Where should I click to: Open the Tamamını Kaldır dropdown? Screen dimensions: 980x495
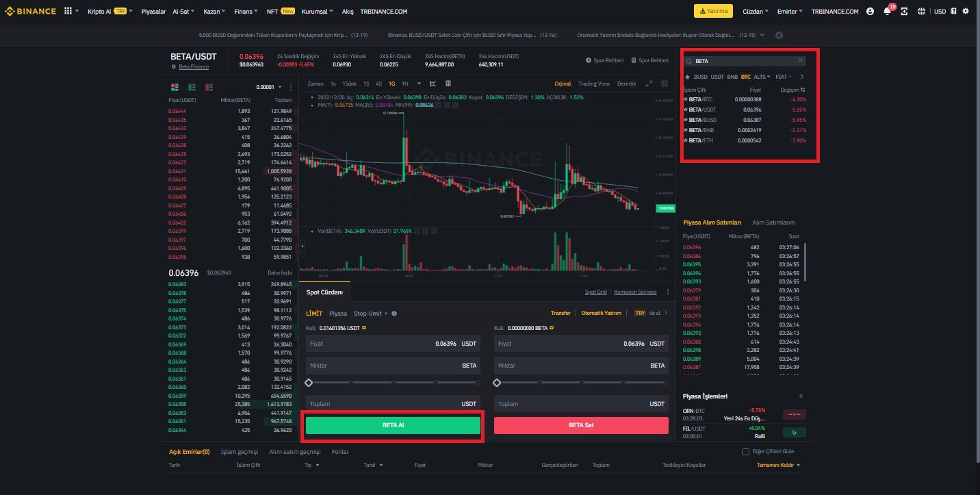click(x=778, y=465)
